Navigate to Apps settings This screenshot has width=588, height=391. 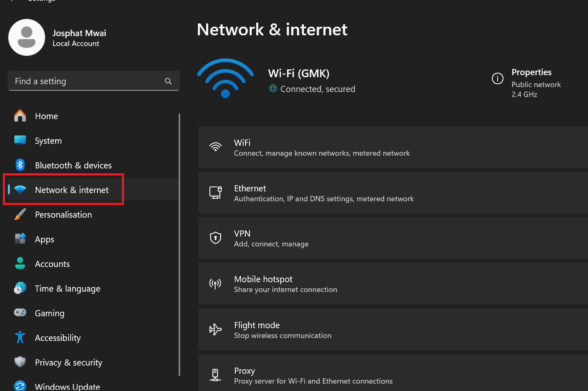pyautogui.click(x=93, y=239)
